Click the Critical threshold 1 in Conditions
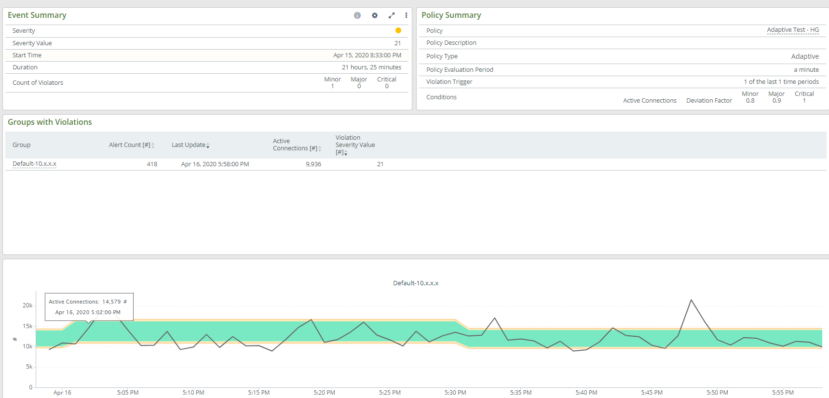829x398 pixels. pos(804,100)
